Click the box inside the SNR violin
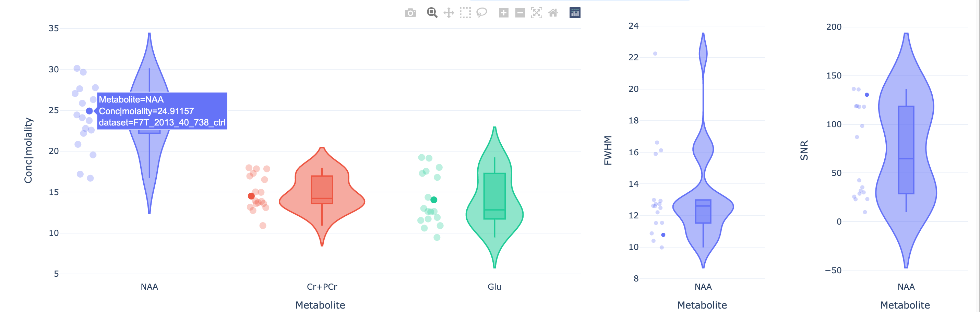Viewport: 980px width, 312px height. click(x=906, y=150)
